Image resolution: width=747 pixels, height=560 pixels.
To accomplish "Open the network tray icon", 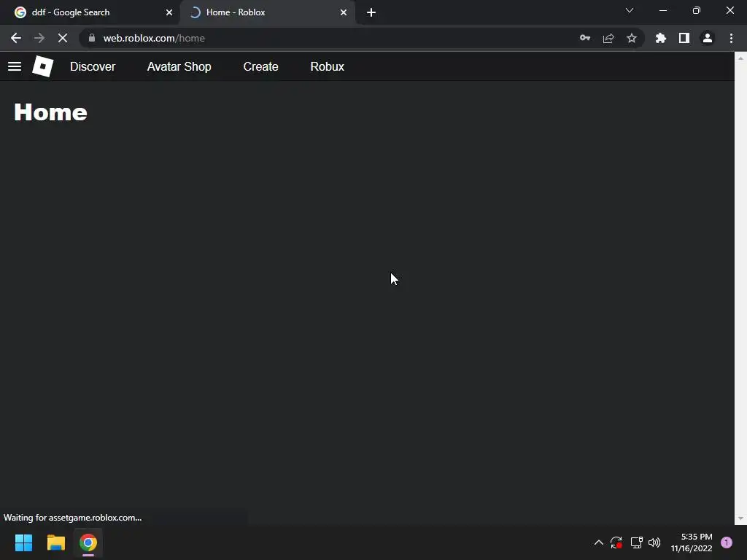I will point(636,542).
